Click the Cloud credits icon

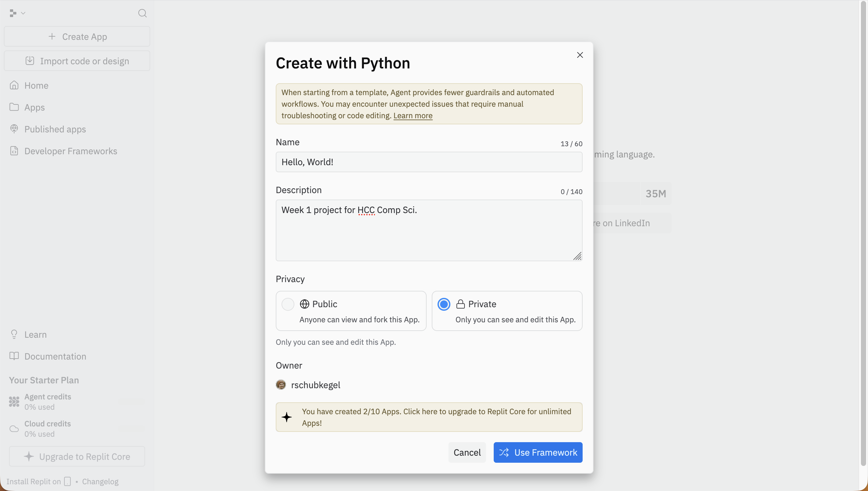pyautogui.click(x=13, y=428)
